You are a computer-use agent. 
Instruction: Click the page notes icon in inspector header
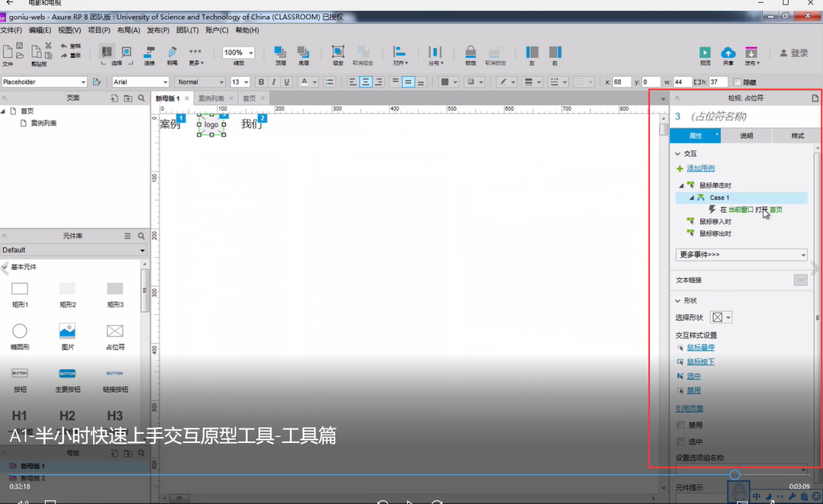coord(815,98)
